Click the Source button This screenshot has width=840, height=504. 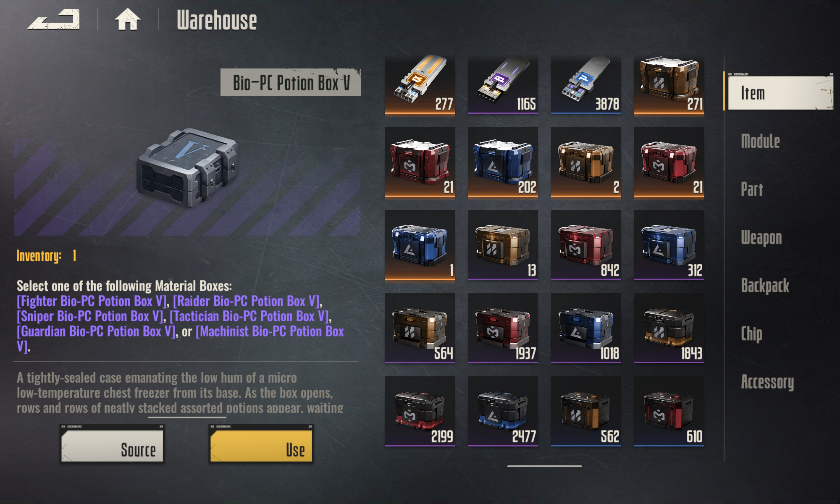point(112,444)
